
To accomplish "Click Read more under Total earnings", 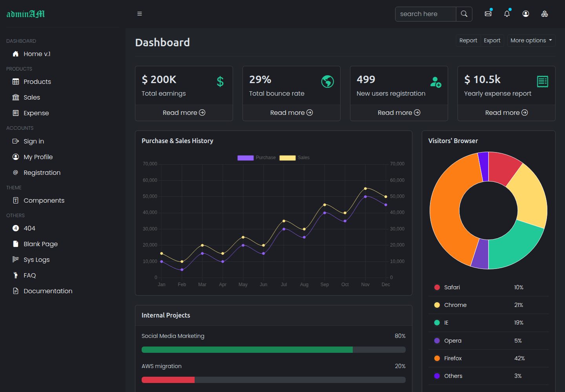I will click(184, 113).
